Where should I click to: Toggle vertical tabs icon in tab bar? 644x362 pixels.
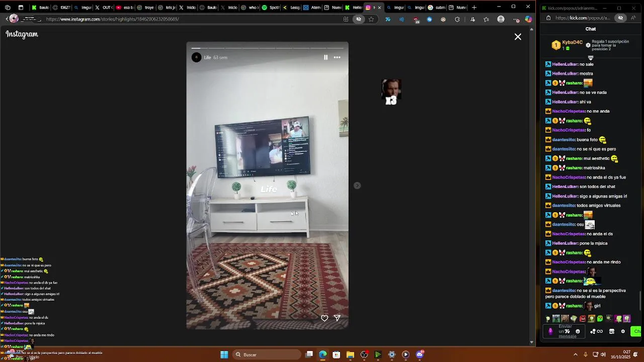pyautogui.click(x=21, y=8)
